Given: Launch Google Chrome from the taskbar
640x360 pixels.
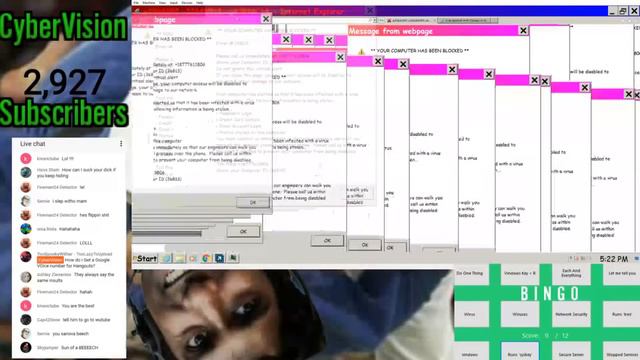Looking at the screenshot, I should (206, 258).
